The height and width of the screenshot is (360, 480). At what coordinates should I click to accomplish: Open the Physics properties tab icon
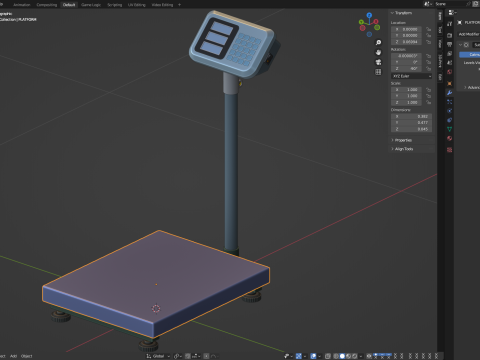coord(450,111)
